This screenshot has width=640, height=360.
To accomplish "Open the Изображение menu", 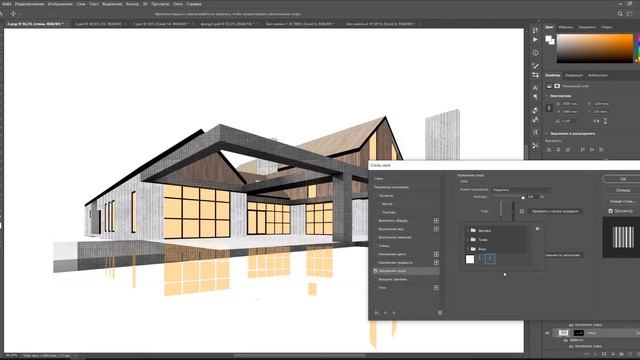I will click(x=60, y=4).
